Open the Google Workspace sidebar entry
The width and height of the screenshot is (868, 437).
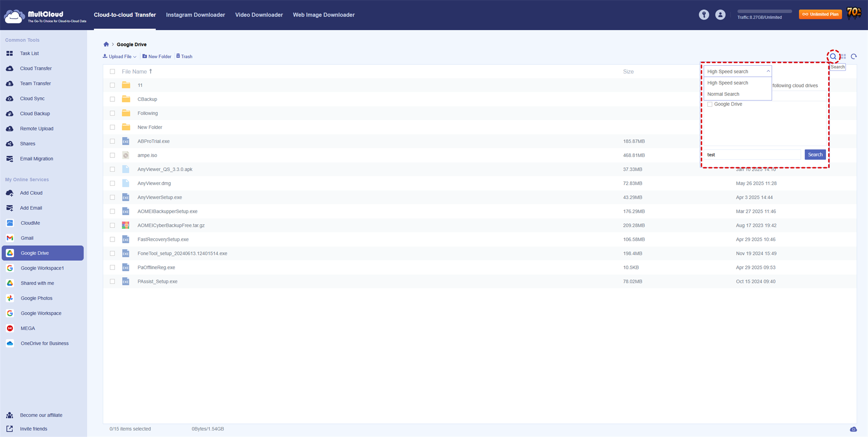[41, 313]
